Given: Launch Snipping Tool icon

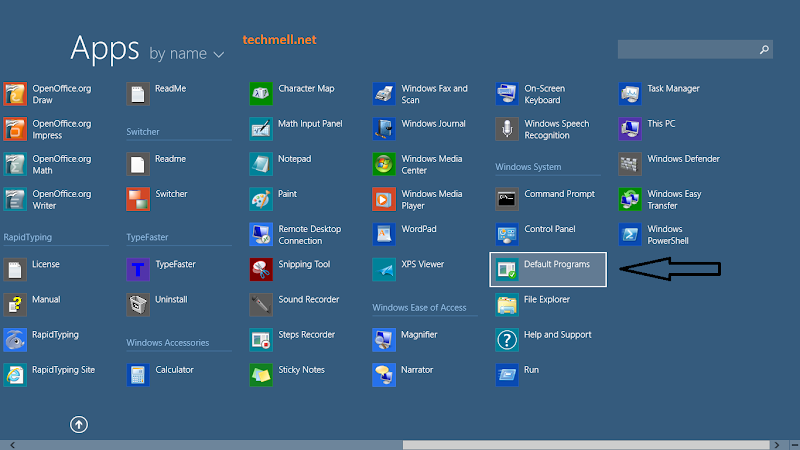Looking at the screenshot, I should point(261,270).
